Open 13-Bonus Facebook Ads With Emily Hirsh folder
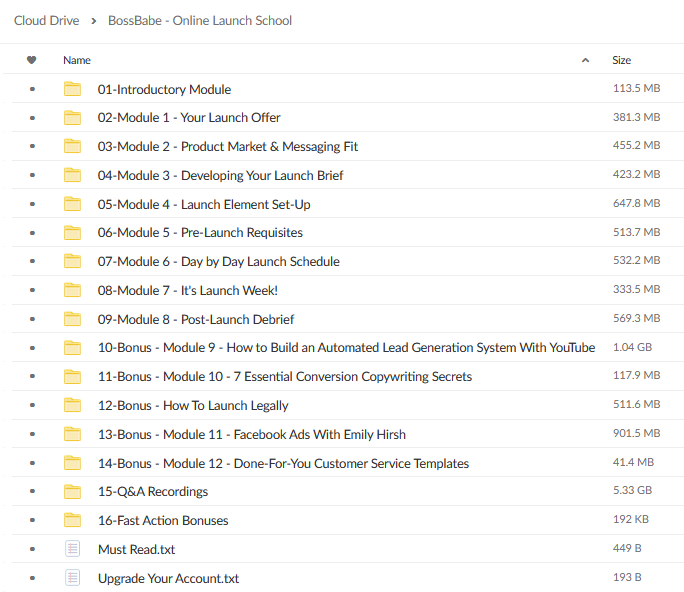The image size is (684, 592). [x=251, y=434]
